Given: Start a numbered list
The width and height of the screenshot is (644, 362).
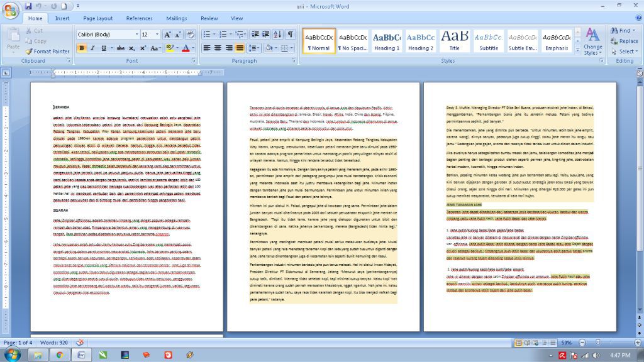Looking at the screenshot, I should pyautogui.click(x=223, y=35).
